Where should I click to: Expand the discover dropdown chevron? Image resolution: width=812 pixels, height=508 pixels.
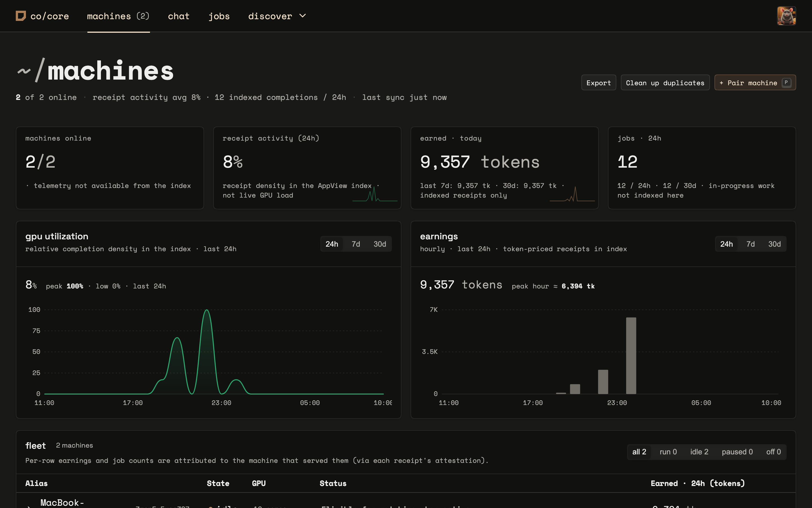click(303, 16)
